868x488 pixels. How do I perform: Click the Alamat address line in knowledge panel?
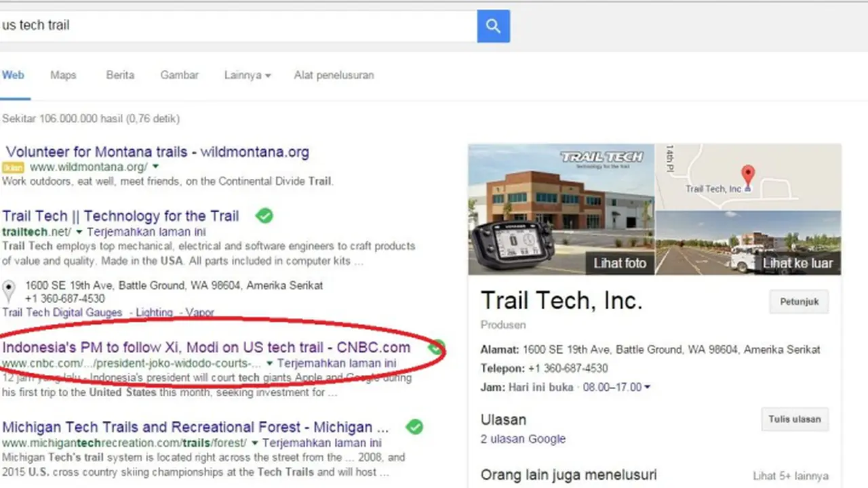(650, 350)
